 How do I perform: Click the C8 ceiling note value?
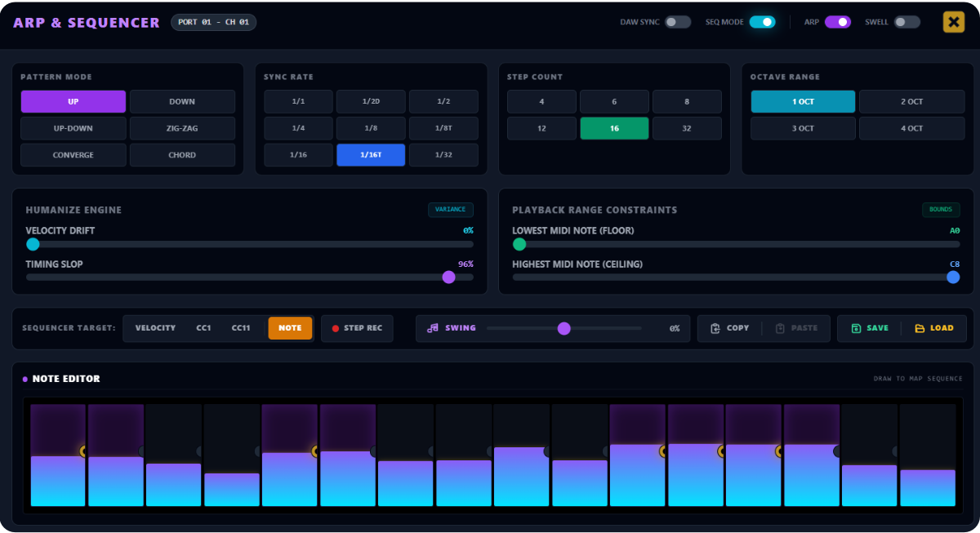pyautogui.click(x=955, y=264)
